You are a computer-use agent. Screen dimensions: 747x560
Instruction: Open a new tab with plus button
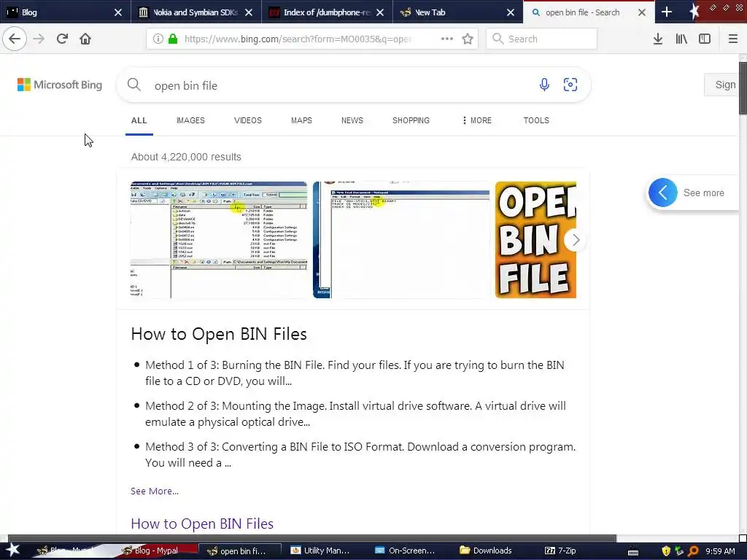(667, 12)
